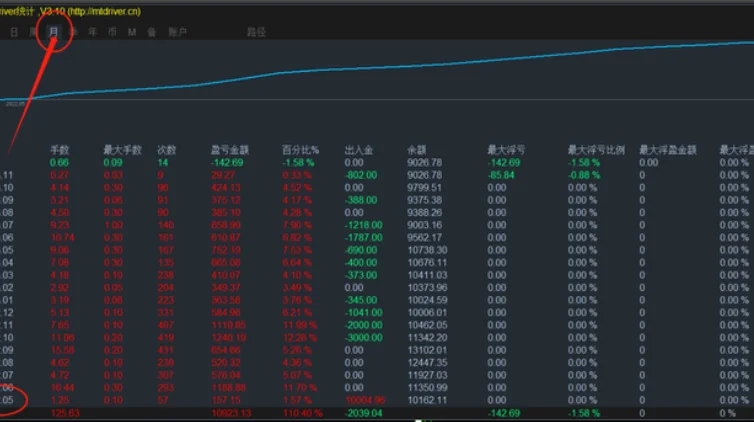The width and height of the screenshot is (754, 422).
Task: Select the -802.00 deposit/withdrawal cell
Action: pyautogui.click(x=361, y=175)
